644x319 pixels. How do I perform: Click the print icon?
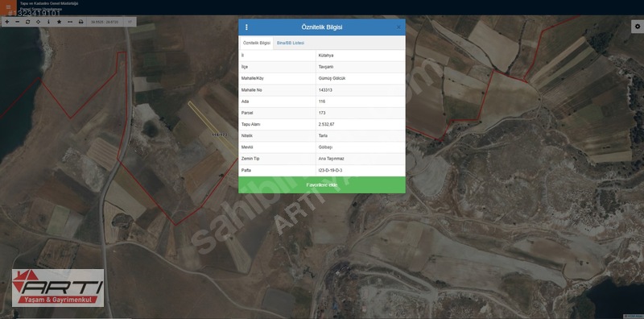[81, 22]
